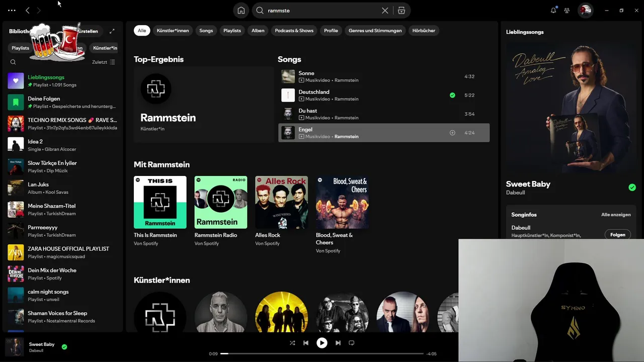The image size is (644, 362).
Task: Open Rammstein Radio playlist
Action: pyautogui.click(x=221, y=211)
